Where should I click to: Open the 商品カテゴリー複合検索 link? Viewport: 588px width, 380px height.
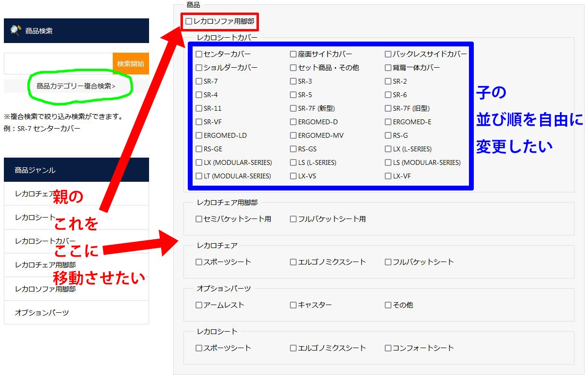[76, 86]
